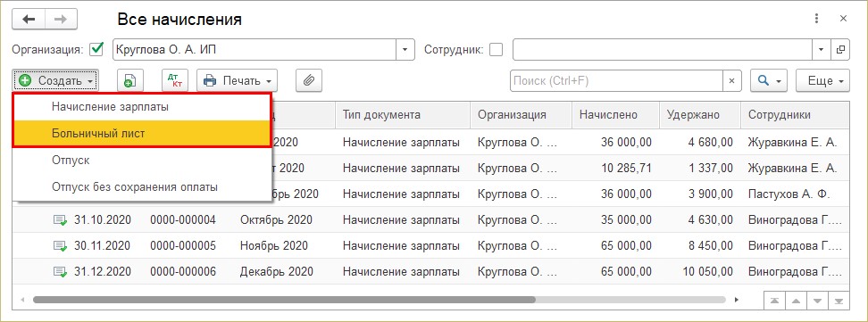The height and width of the screenshot is (322, 868).
Task: Go forward with the right arrow button
Action: pos(61,20)
